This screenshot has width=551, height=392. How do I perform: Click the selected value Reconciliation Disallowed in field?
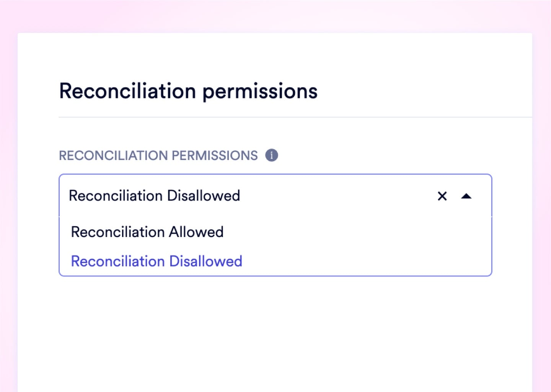154,196
